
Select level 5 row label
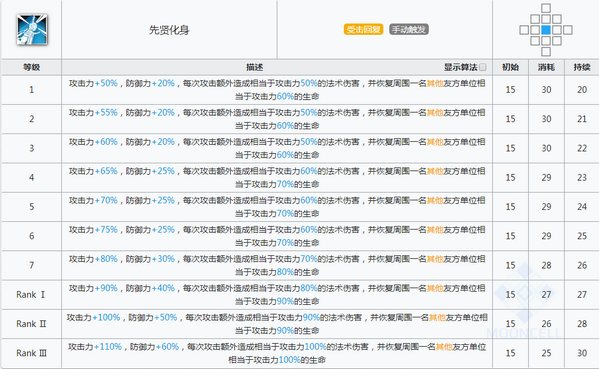pos(31,207)
